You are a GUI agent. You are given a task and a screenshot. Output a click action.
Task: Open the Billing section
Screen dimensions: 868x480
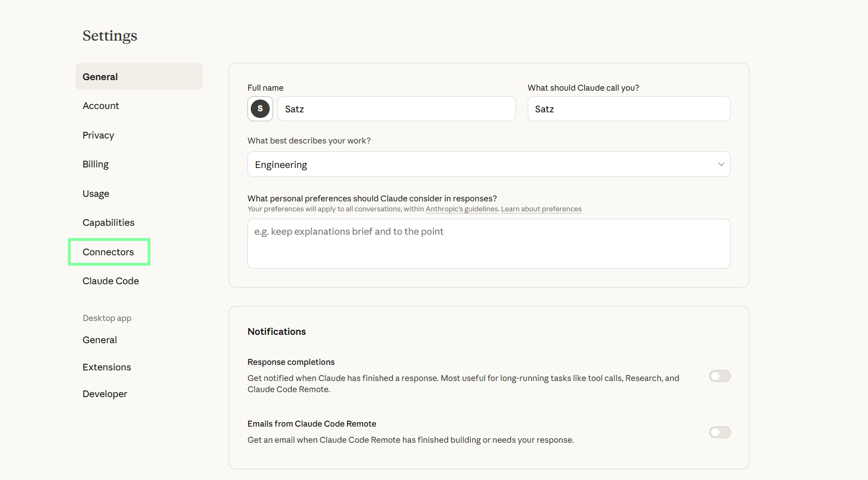(x=96, y=164)
